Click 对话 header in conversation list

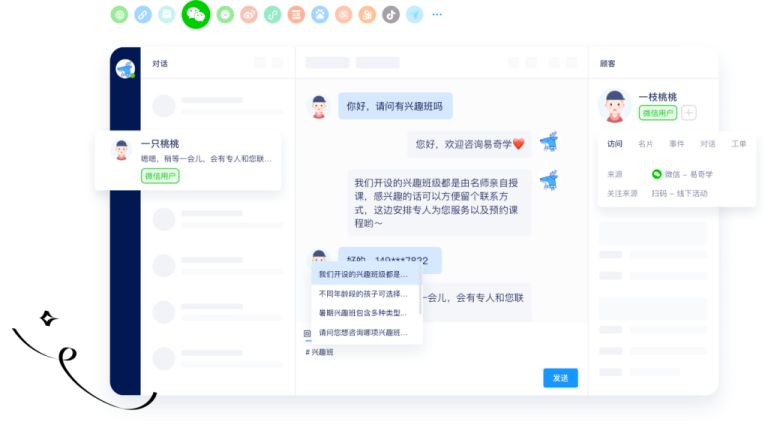click(x=160, y=64)
